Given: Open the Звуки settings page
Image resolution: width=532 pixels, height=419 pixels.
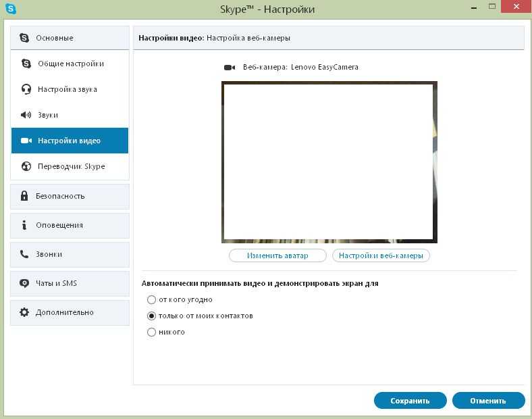Looking at the screenshot, I should 70,115.
